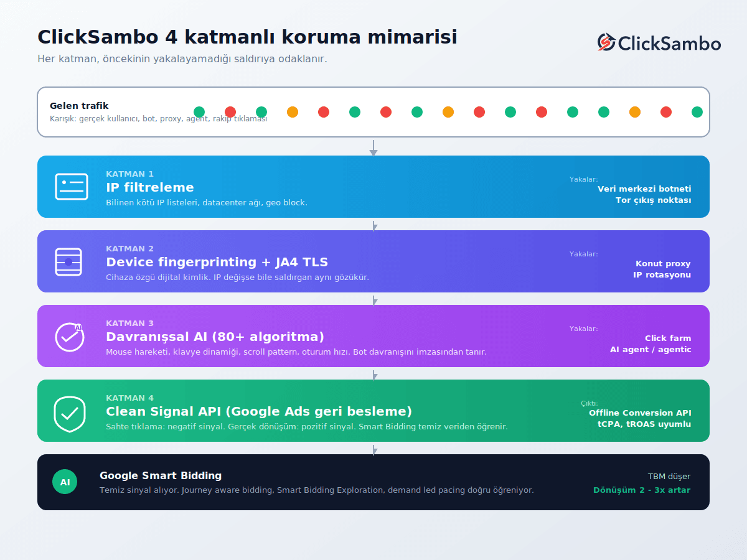The height and width of the screenshot is (560, 747).
Task: Click 'IP rotasyonu' text
Action: [662, 275]
